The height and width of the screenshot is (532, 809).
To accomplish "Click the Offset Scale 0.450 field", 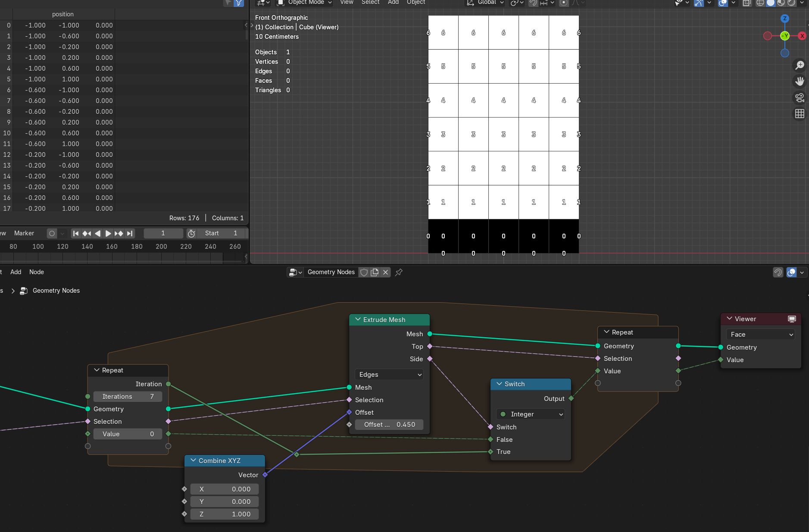I will [x=389, y=425].
